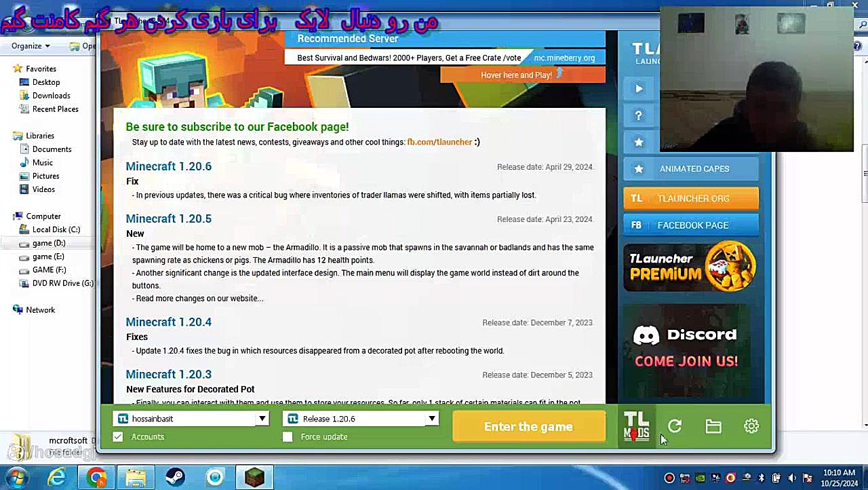Open the game folder icon in TLauncher

[x=713, y=426]
